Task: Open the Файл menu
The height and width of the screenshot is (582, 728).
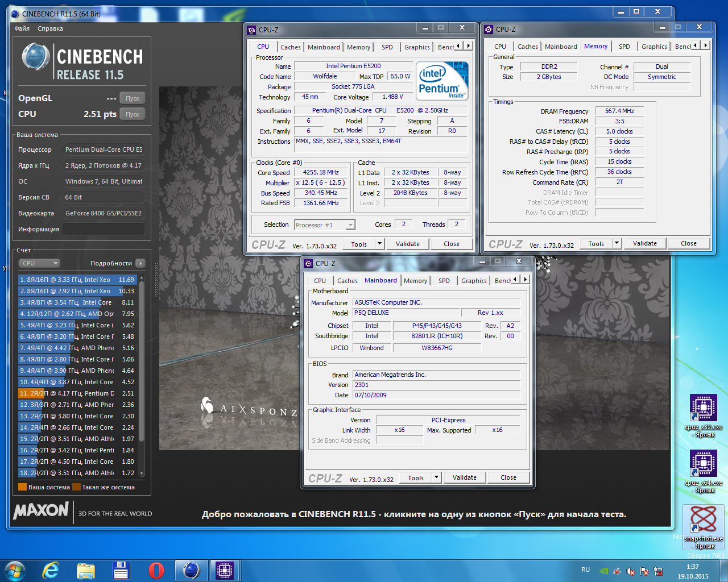Action: click(22, 28)
